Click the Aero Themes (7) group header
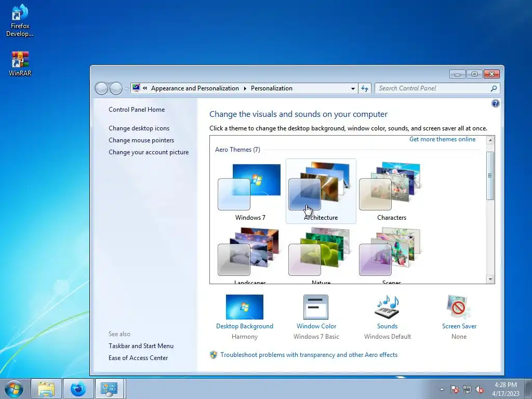532x399 pixels. (237, 150)
